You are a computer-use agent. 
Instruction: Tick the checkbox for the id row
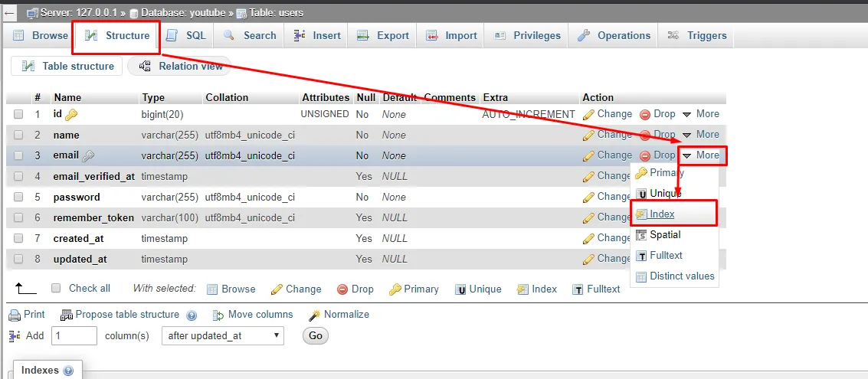(x=18, y=114)
